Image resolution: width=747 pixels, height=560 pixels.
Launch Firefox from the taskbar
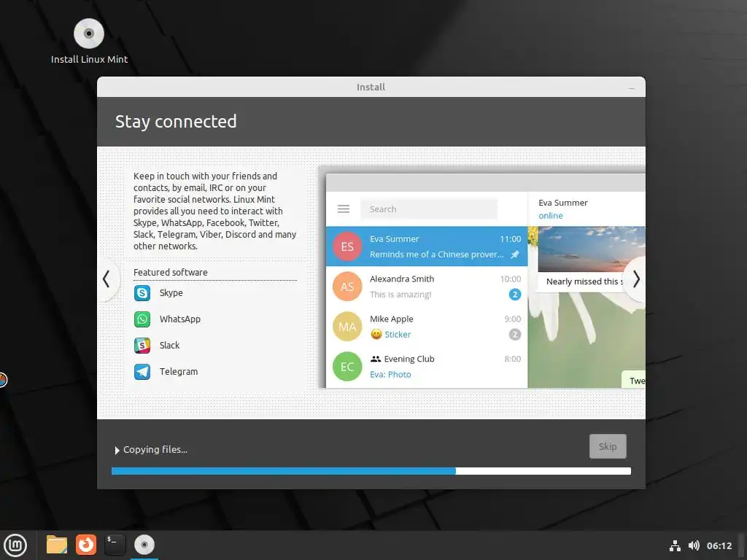(x=86, y=545)
